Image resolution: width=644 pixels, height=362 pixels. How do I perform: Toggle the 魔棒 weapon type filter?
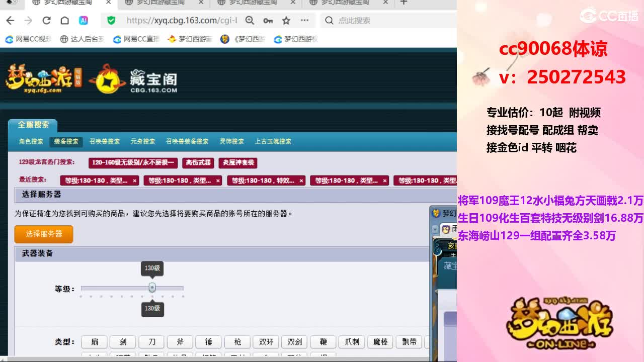coord(380,342)
